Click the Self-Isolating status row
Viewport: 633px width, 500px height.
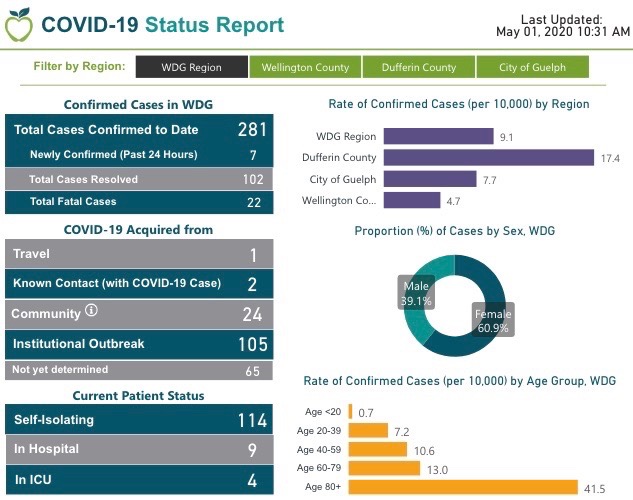[138, 419]
